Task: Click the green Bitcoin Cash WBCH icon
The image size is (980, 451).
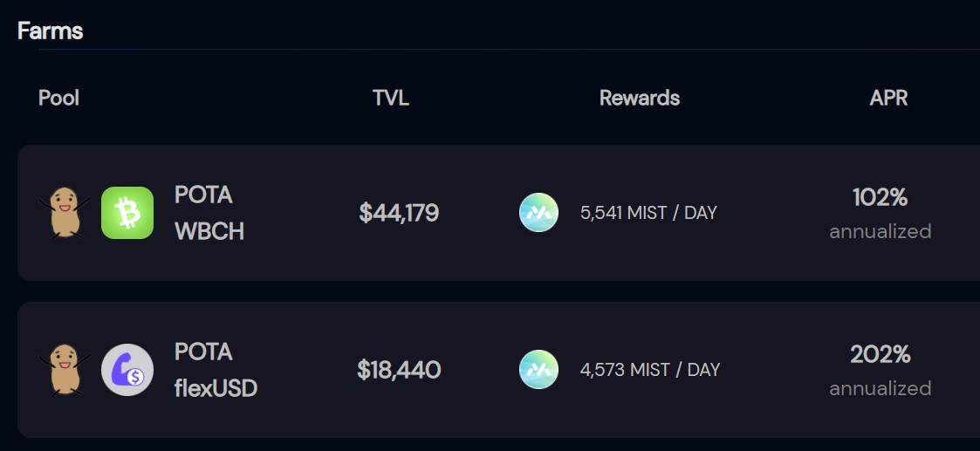Action: click(127, 213)
